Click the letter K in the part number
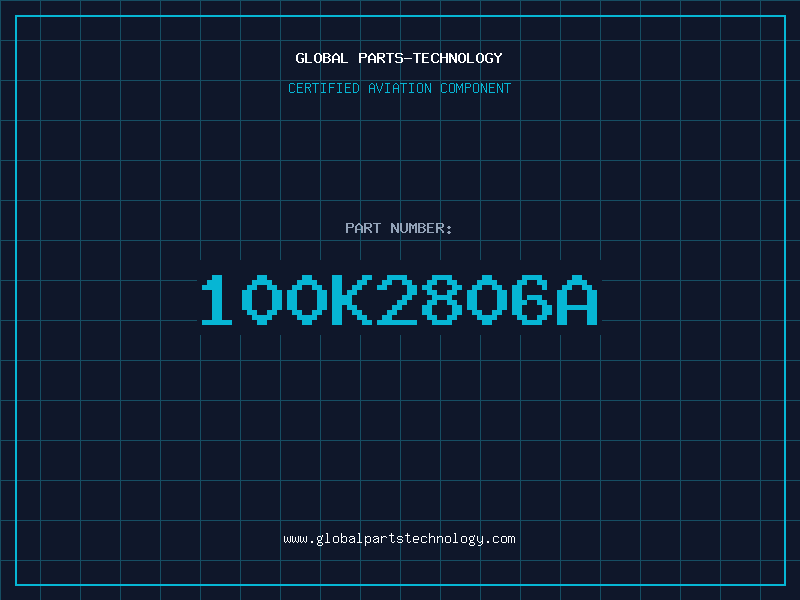800x600 pixels. tap(352, 300)
